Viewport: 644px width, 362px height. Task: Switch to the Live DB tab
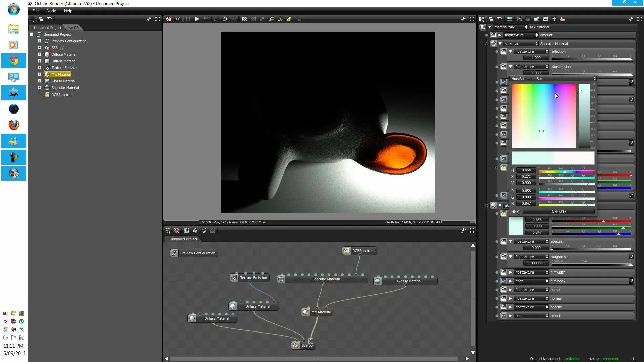pyautogui.click(x=72, y=28)
